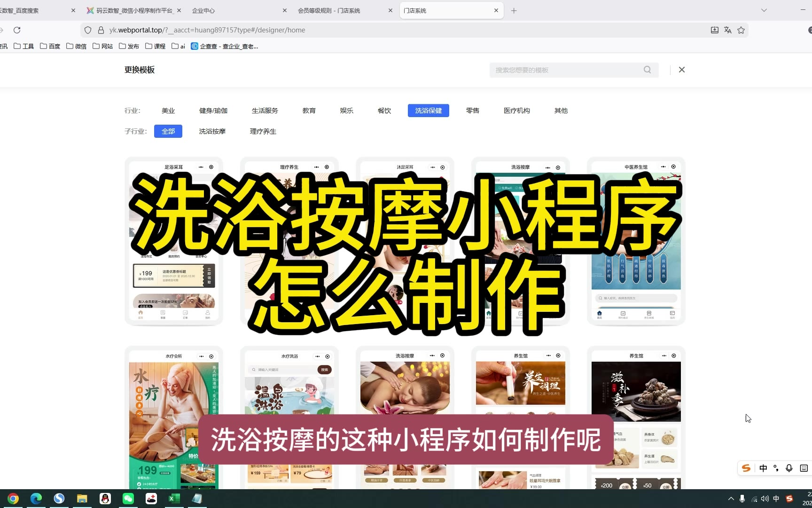Filter by 理疗养生 sub-industry

pyautogui.click(x=263, y=131)
